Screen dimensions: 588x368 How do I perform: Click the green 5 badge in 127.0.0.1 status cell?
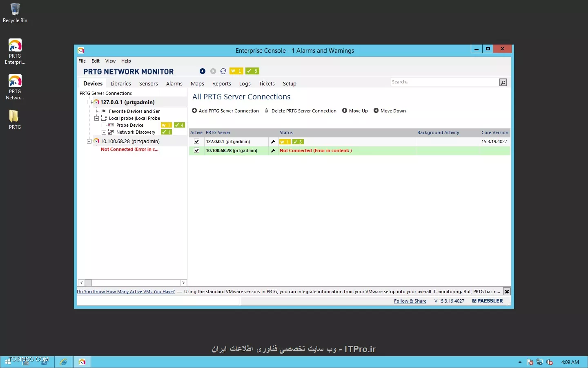[298, 142]
